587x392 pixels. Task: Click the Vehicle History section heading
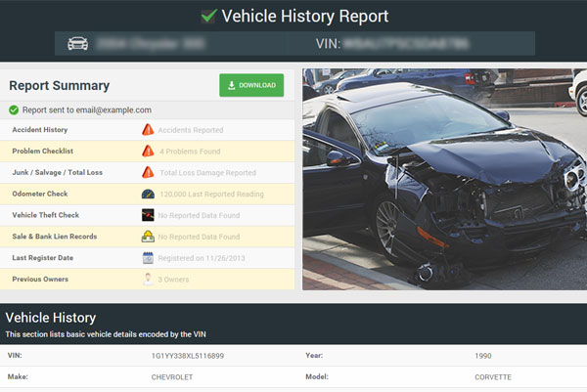point(51,318)
